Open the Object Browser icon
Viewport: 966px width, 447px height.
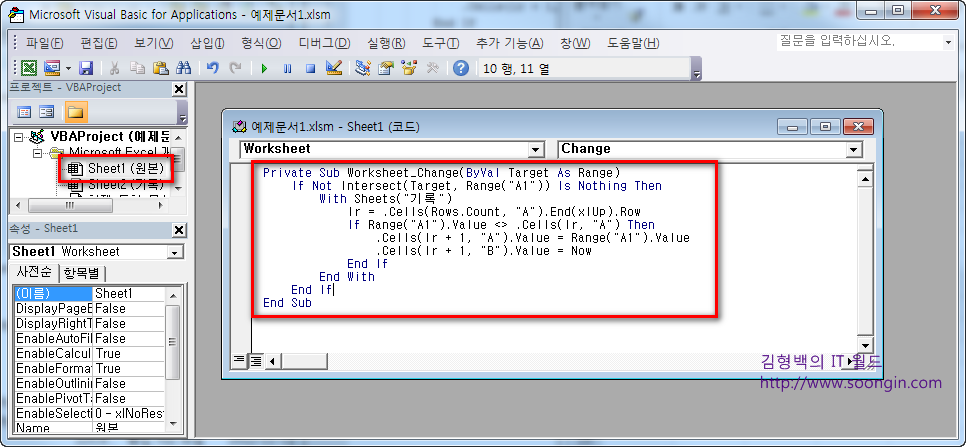click(409, 68)
